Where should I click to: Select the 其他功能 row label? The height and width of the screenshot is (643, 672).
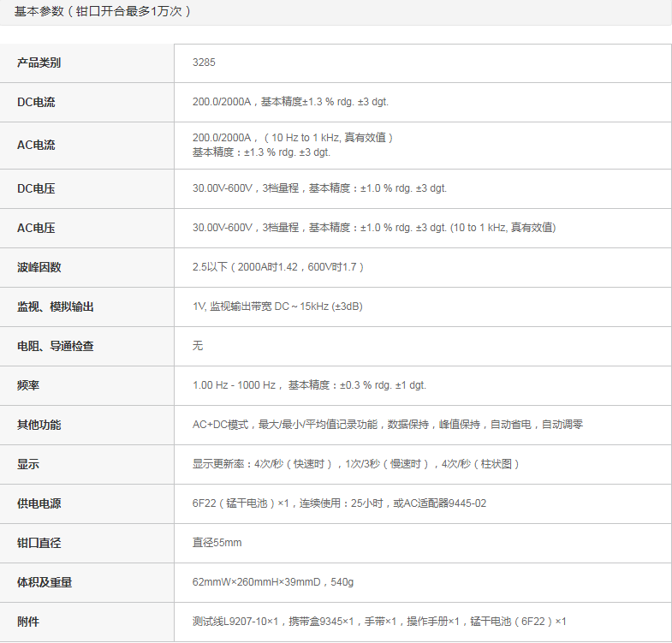39,426
